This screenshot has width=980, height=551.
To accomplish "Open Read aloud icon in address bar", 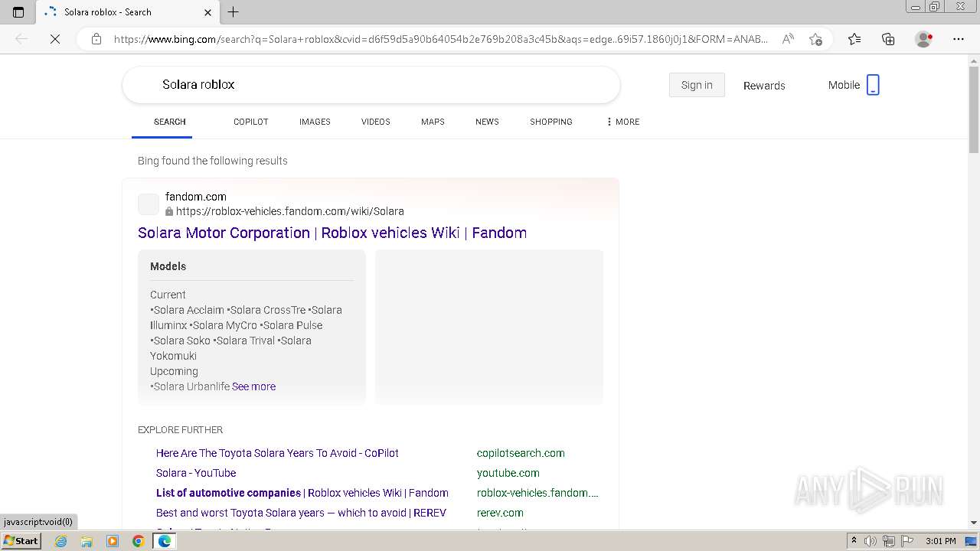I will pyautogui.click(x=787, y=39).
